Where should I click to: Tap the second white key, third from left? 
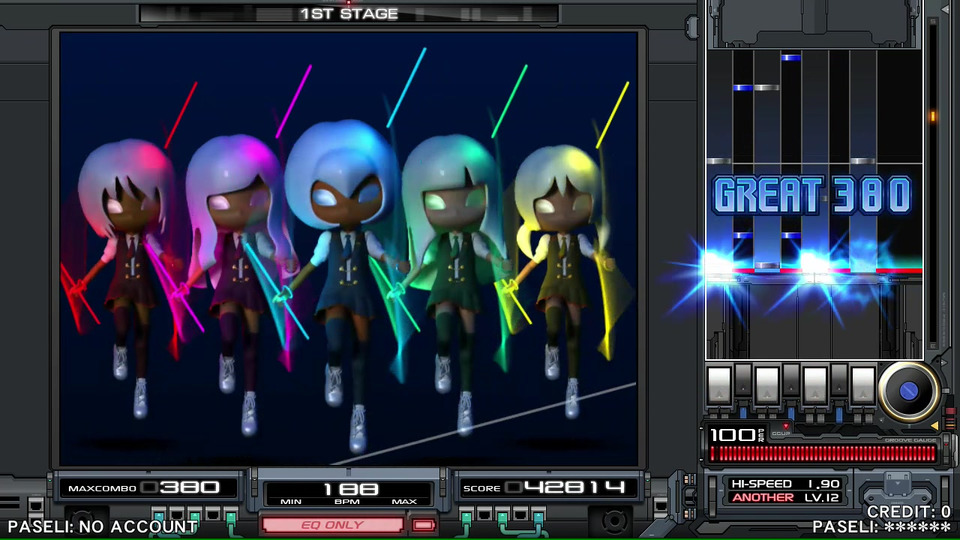pos(767,384)
